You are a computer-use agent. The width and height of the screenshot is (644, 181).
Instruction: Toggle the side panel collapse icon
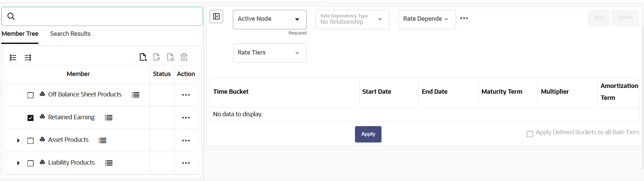coord(216,17)
